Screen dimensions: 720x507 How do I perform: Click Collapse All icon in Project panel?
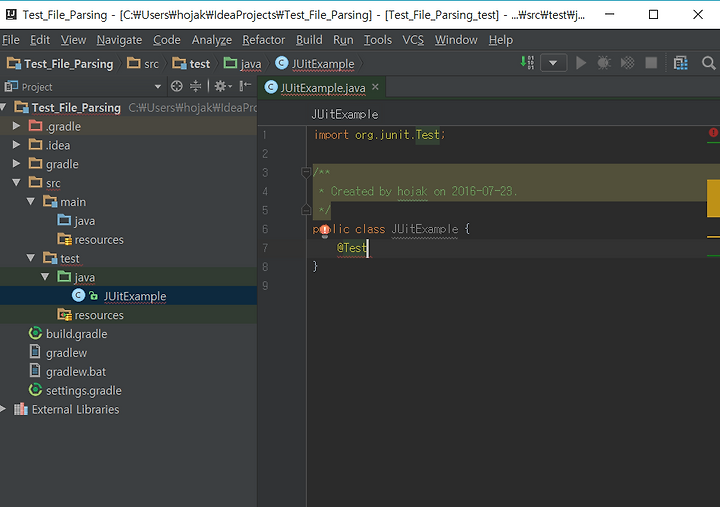click(196, 86)
